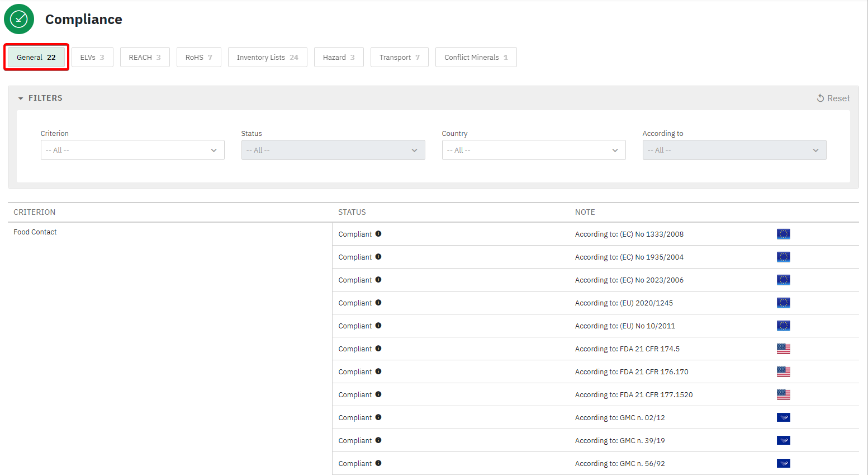
Task: Expand the According to dropdown
Action: [x=734, y=150]
